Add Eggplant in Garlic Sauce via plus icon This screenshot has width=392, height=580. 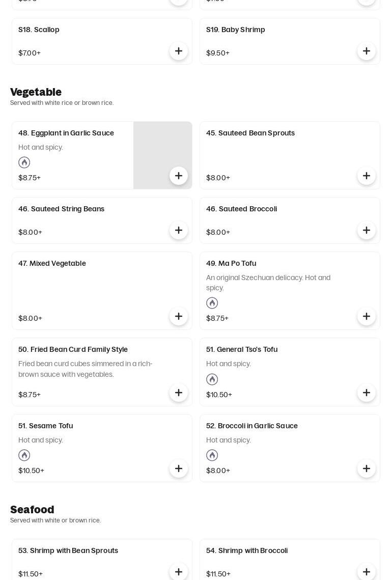tap(179, 176)
